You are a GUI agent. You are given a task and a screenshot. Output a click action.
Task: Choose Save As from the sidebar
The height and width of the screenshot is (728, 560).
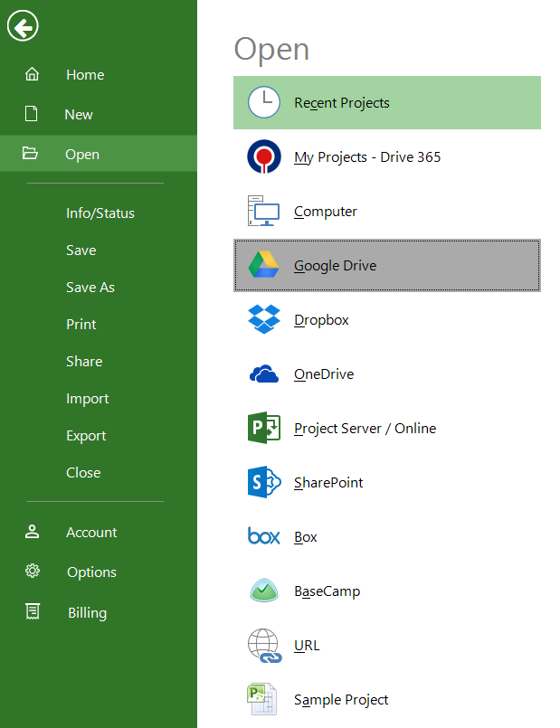(x=90, y=288)
